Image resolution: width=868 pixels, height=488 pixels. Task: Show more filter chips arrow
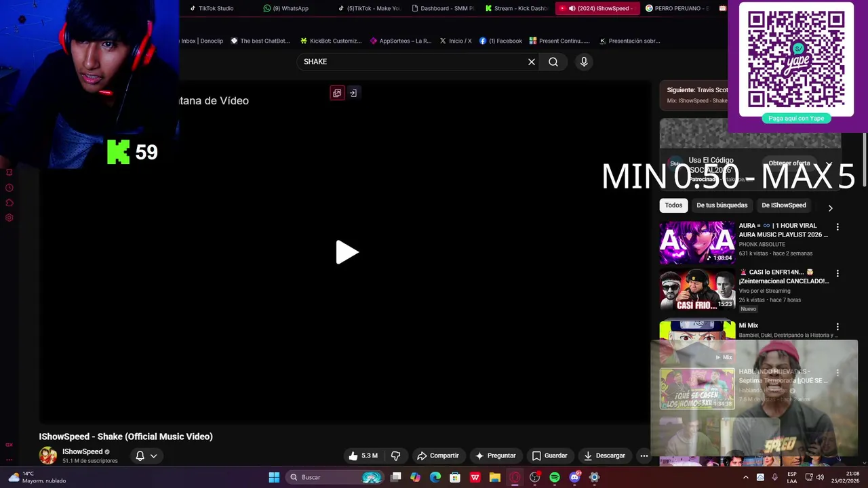click(830, 208)
